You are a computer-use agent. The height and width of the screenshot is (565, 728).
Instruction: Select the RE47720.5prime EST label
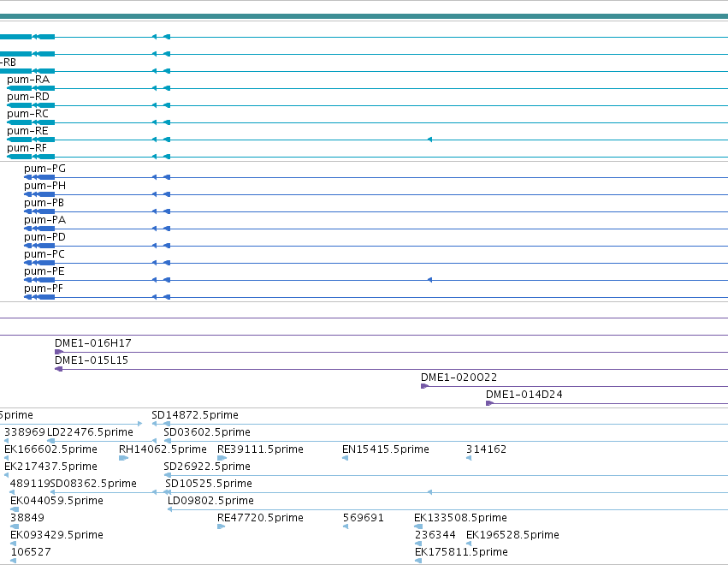tap(260, 518)
